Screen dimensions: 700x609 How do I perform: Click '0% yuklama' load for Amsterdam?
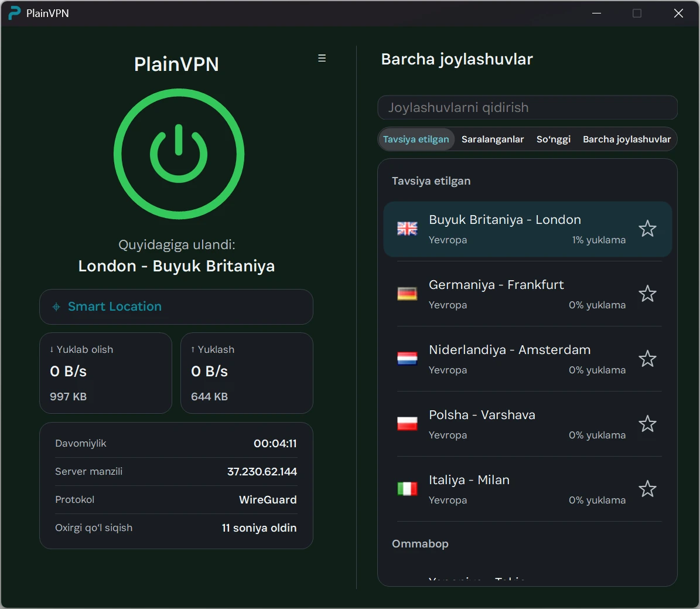pos(597,370)
